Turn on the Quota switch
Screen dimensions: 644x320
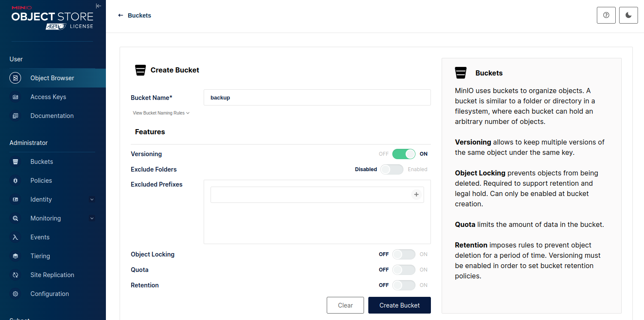click(x=404, y=270)
